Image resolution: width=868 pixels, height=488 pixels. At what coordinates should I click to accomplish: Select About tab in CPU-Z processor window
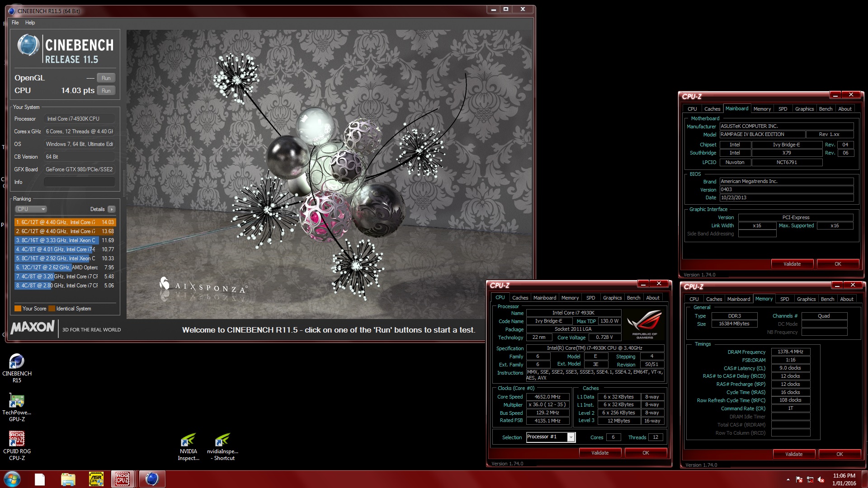(x=652, y=298)
